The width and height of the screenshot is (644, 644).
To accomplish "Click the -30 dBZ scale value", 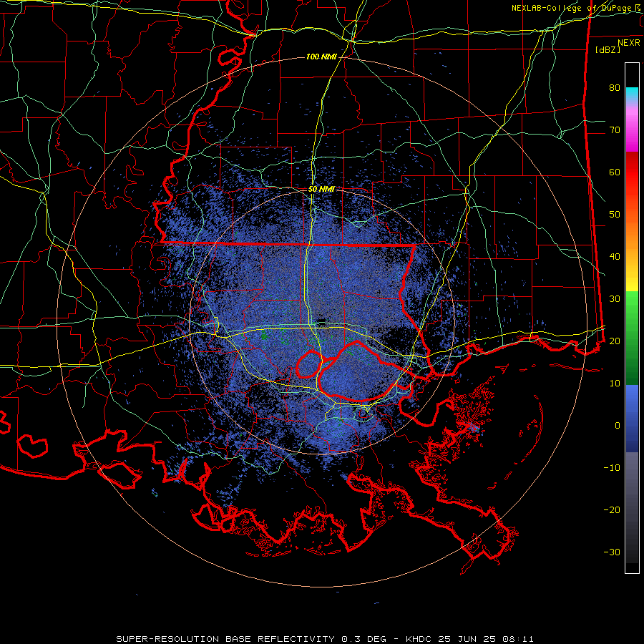I will point(612,552).
